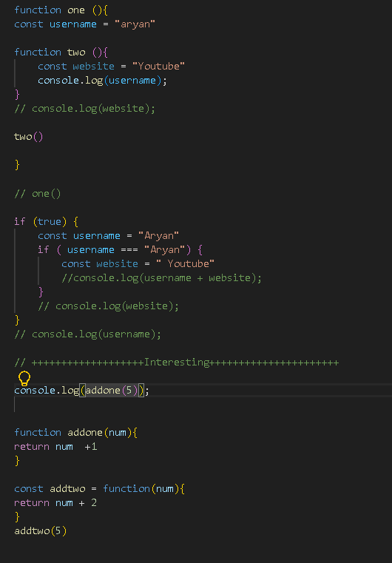
Task: Click the const website = "Youtube" line
Action: (111, 67)
